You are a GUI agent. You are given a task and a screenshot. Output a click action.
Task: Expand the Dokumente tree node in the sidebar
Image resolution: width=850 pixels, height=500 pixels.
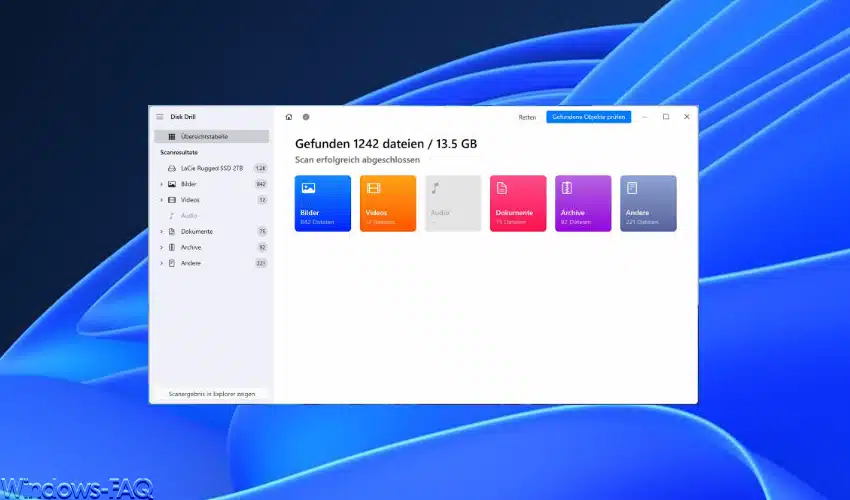(161, 231)
